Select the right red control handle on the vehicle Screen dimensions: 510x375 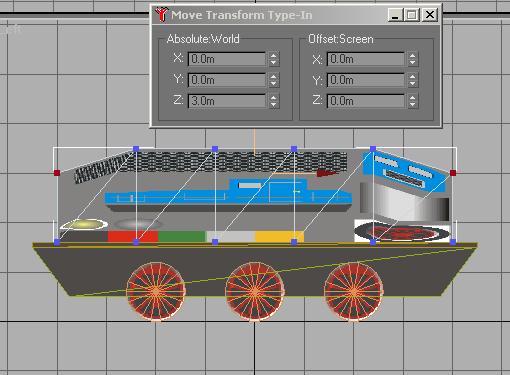tap(453, 173)
